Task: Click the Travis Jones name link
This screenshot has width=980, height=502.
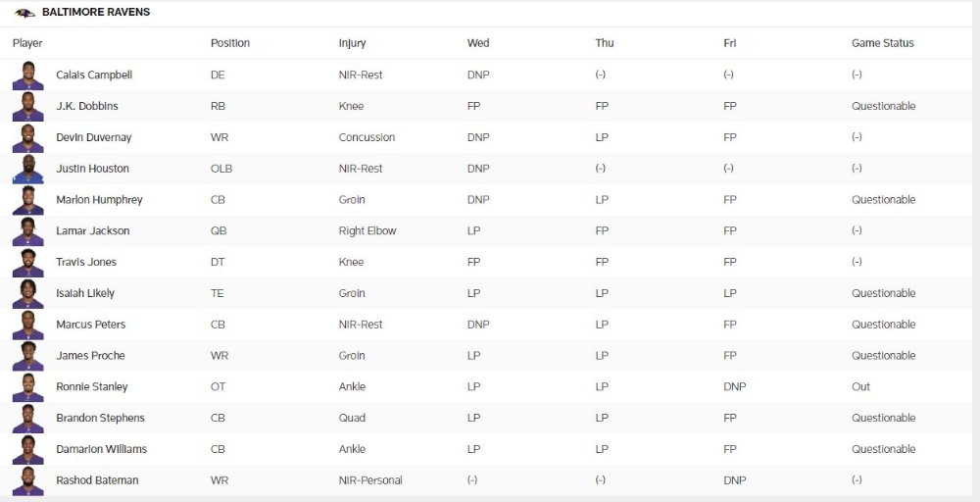Action: [86, 262]
